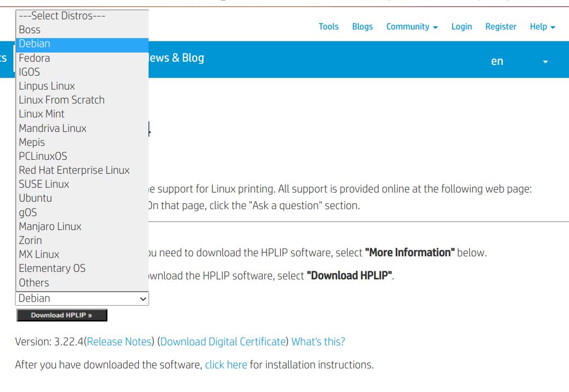This screenshot has width=569, height=392.
Task: Open the Release Notes link
Action: tap(119, 342)
